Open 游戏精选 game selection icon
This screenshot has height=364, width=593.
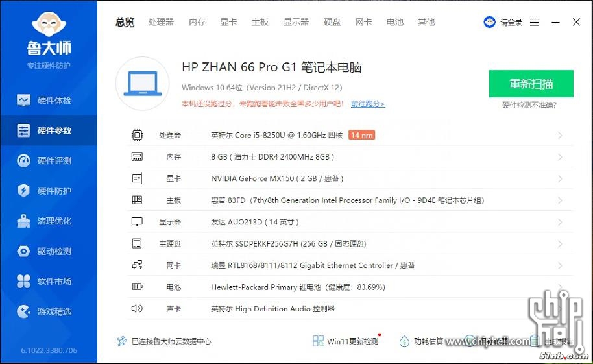24,311
